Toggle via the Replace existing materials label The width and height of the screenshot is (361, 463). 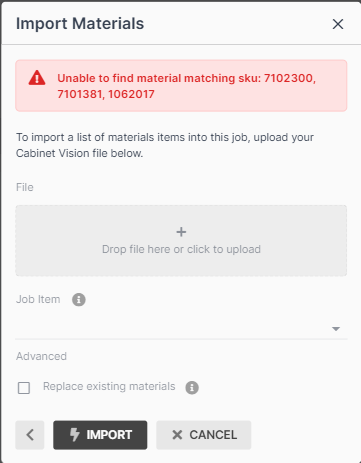click(109, 386)
